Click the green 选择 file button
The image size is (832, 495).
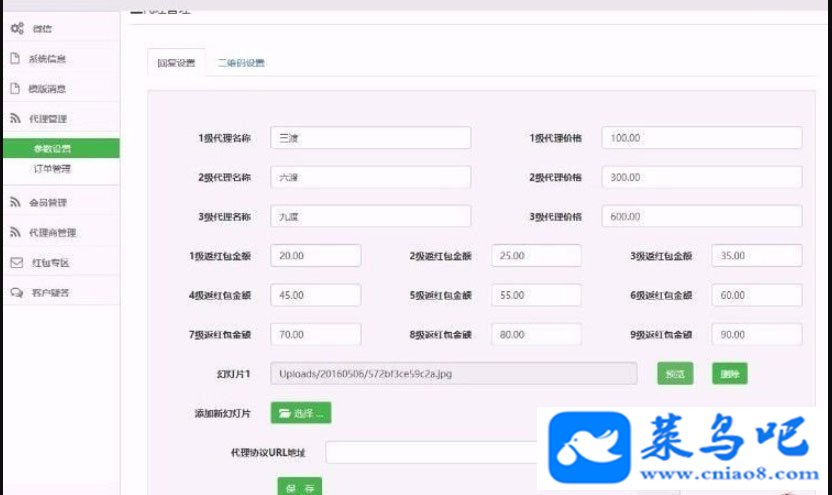point(301,413)
